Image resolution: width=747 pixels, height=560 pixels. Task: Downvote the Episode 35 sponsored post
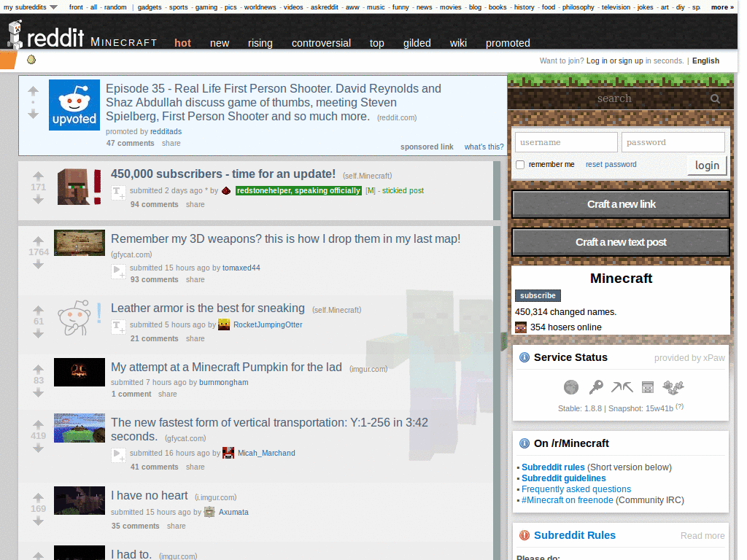[x=33, y=114]
